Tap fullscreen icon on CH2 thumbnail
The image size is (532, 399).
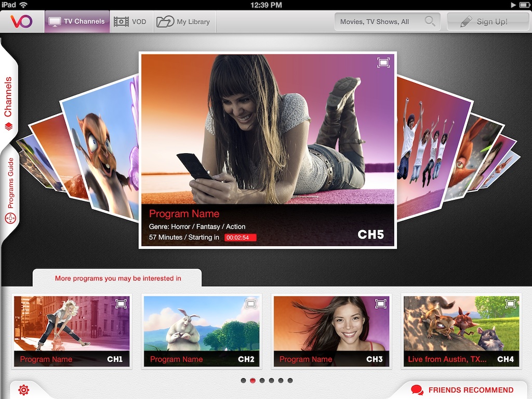[x=251, y=303]
